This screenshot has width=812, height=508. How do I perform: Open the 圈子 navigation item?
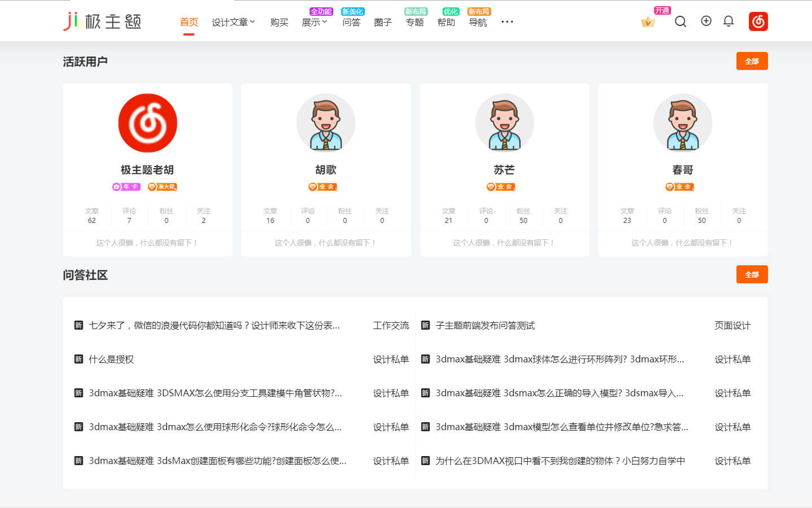pos(383,22)
